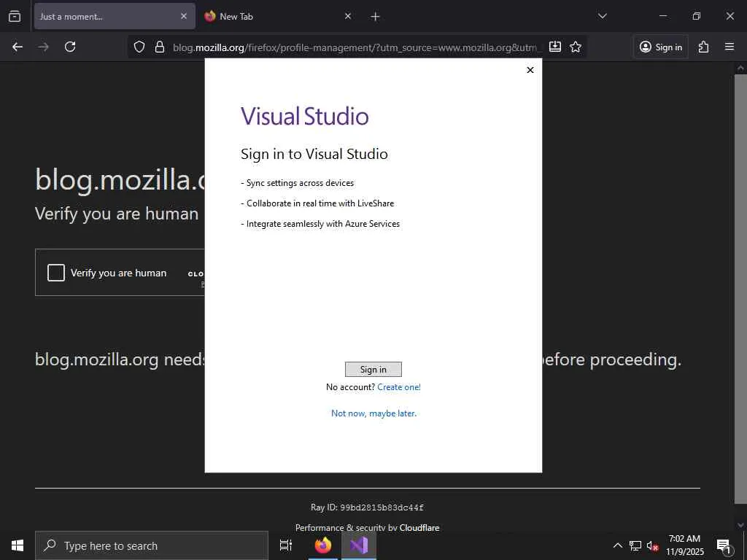Open the Firefox extensions puzzle icon
Viewport: 747px width, 560px height.
click(x=704, y=47)
